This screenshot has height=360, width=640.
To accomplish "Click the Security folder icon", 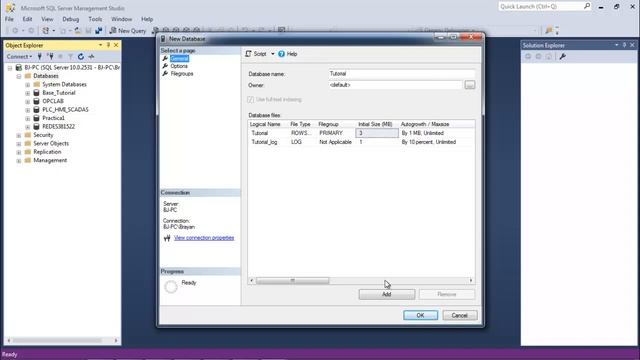I will [28, 135].
